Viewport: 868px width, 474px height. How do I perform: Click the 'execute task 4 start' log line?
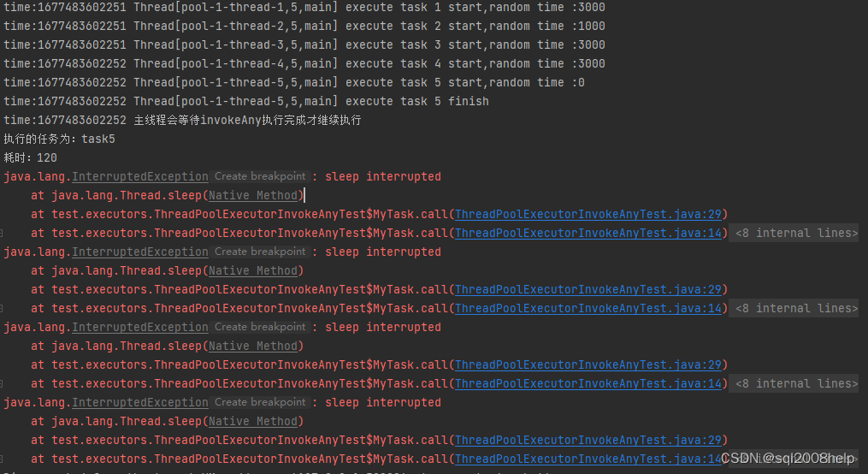pyautogui.click(x=304, y=63)
